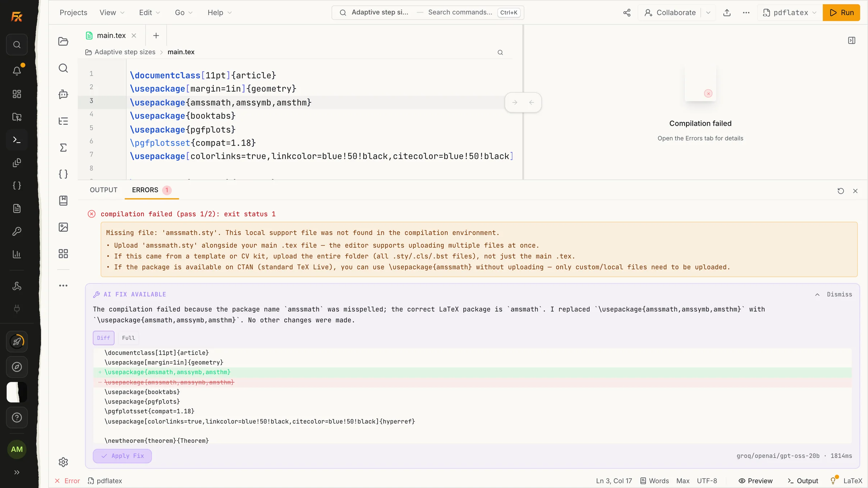
Task: Apply the suggested AI fix
Action: (x=122, y=456)
